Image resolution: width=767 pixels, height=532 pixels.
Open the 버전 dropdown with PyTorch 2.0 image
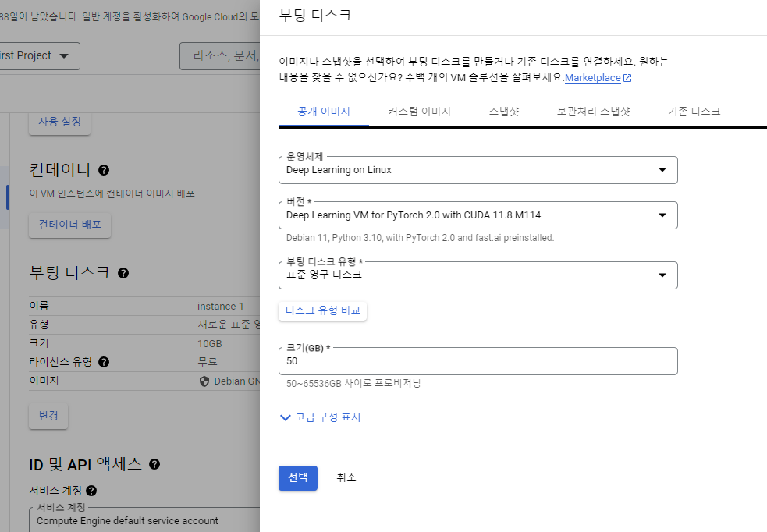[x=478, y=215]
